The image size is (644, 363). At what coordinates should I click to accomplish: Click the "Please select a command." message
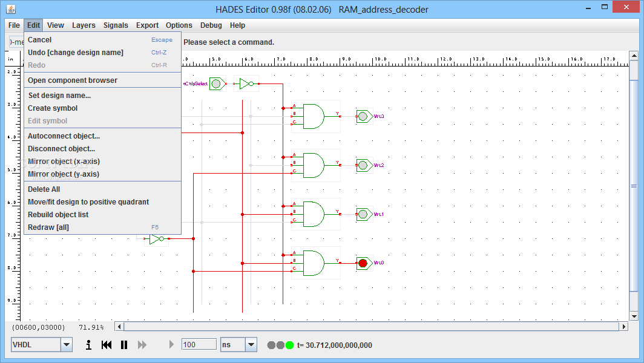(x=229, y=42)
